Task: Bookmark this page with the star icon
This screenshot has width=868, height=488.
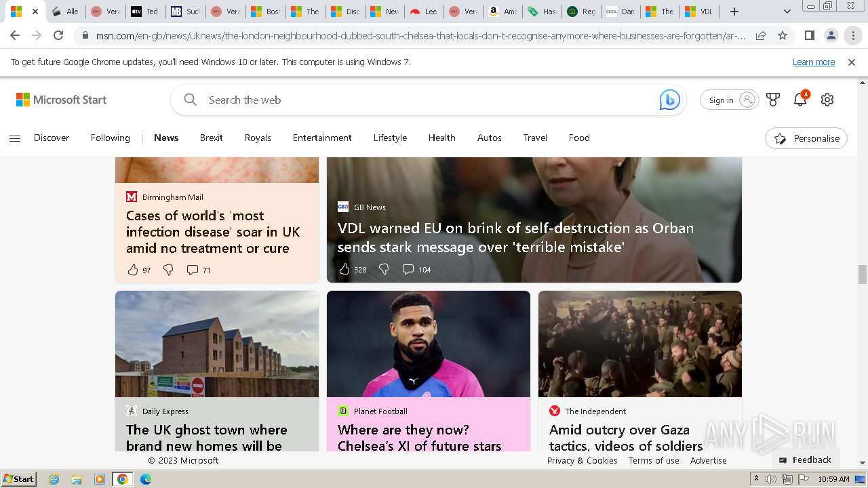Action: [x=783, y=35]
